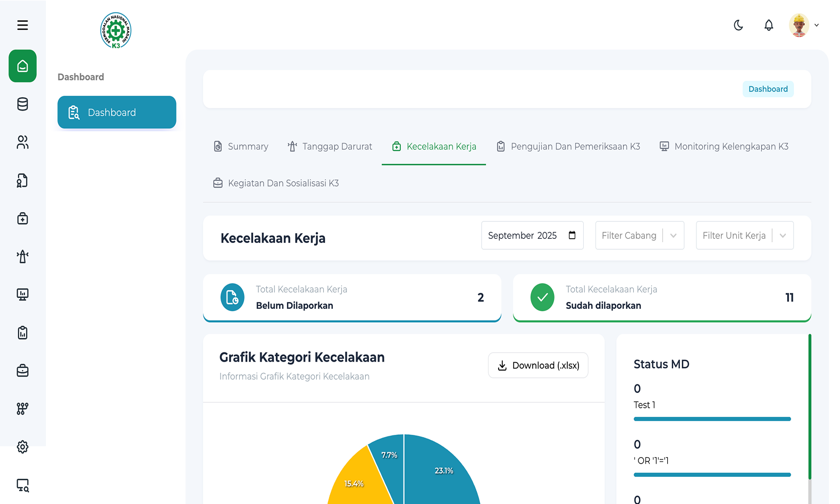The image size is (840, 504).
Task: Click the first-aid kit sidebar icon
Action: coord(22,219)
